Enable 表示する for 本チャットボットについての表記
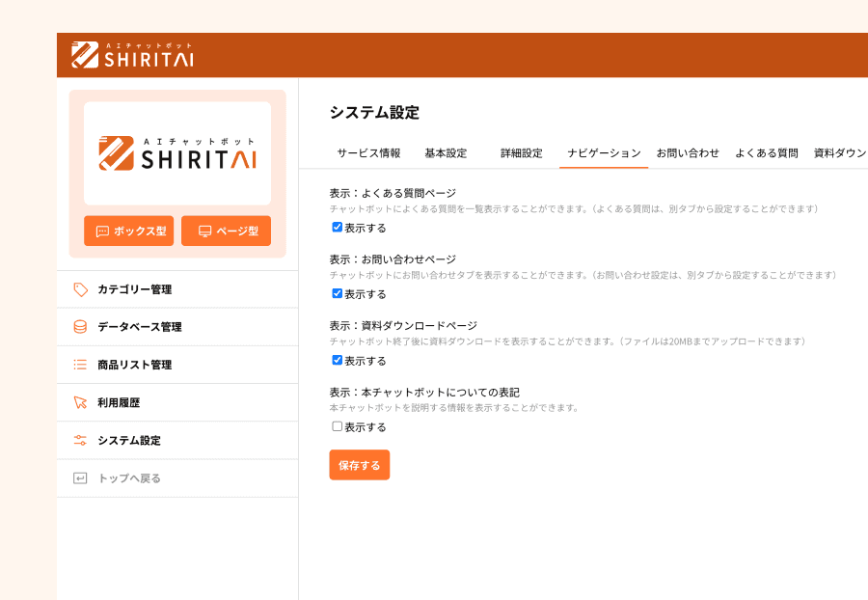Image resolution: width=868 pixels, height=600 pixels. pos(338,426)
